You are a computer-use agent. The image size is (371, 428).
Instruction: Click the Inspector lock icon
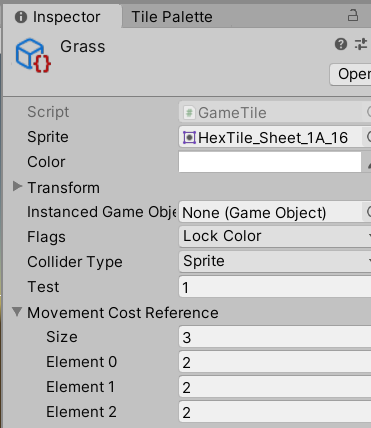(353, 15)
